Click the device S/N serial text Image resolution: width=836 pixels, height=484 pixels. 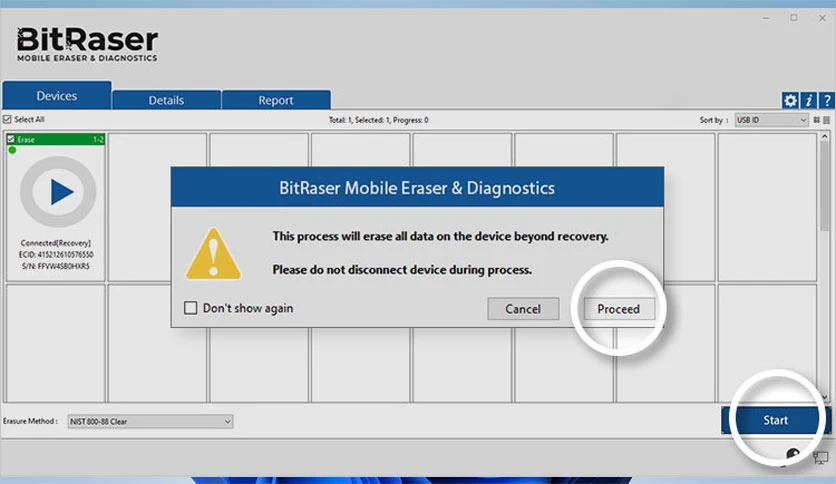[x=56, y=266]
